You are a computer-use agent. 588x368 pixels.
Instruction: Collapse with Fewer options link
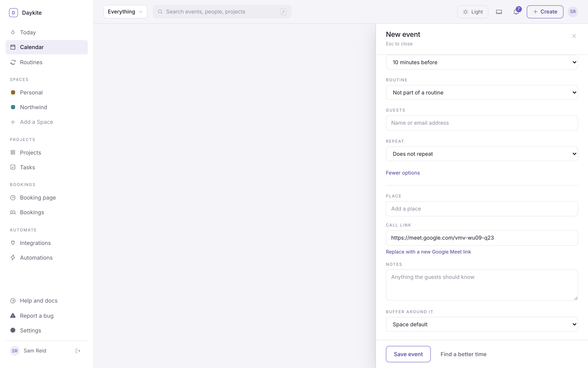point(403,173)
